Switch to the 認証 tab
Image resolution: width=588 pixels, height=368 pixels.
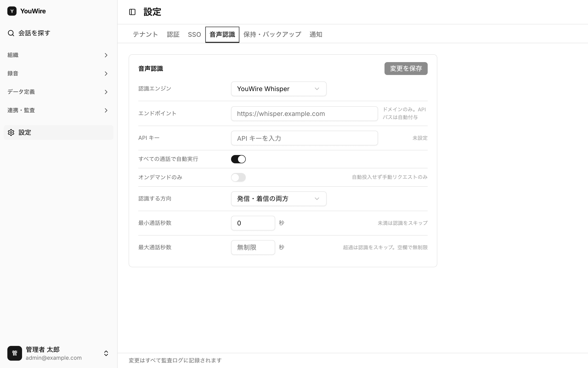[x=173, y=34]
